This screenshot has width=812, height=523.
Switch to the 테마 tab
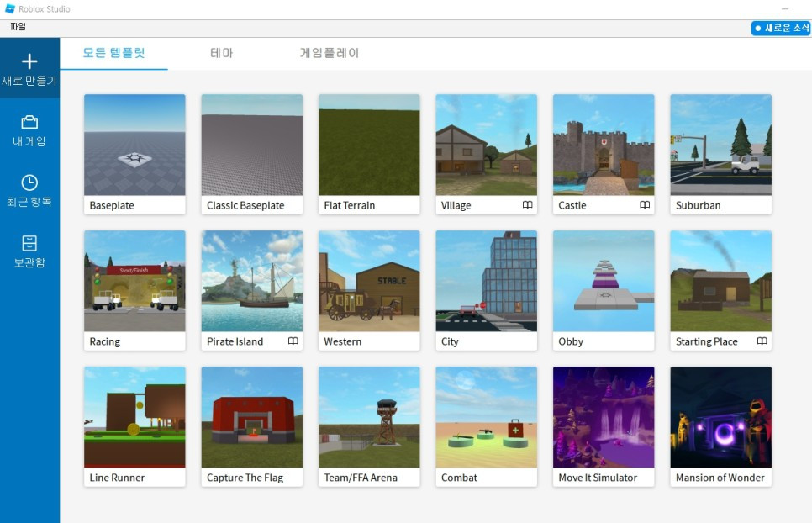click(x=222, y=53)
